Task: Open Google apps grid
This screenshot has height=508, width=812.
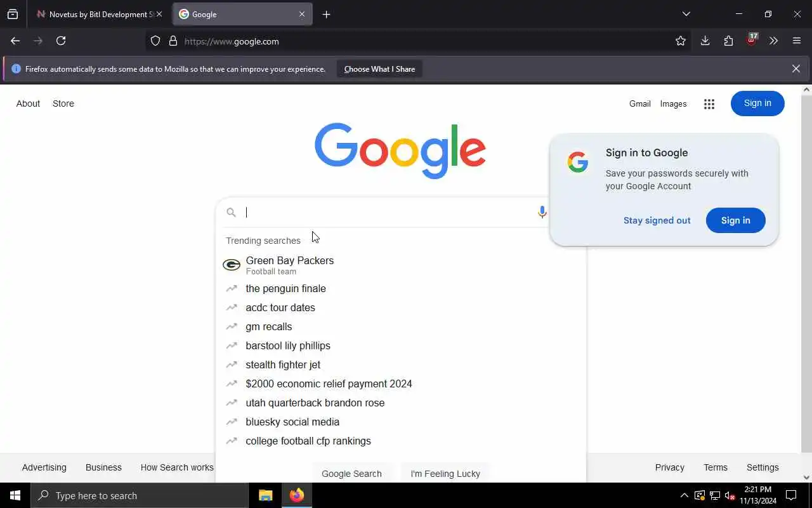Action: (709, 104)
